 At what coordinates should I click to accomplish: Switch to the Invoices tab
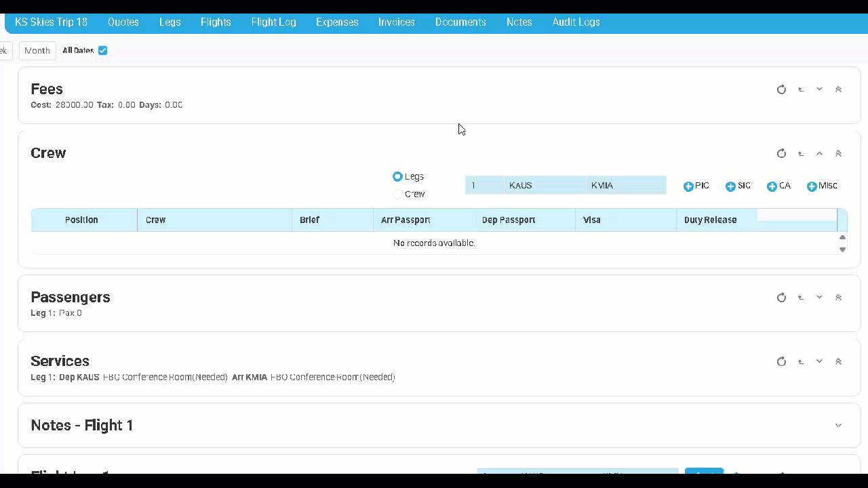[396, 22]
